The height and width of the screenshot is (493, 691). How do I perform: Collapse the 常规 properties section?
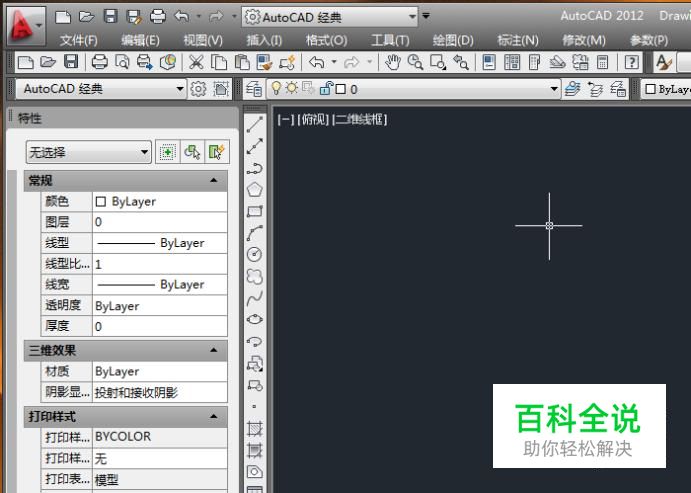point(214,180)
